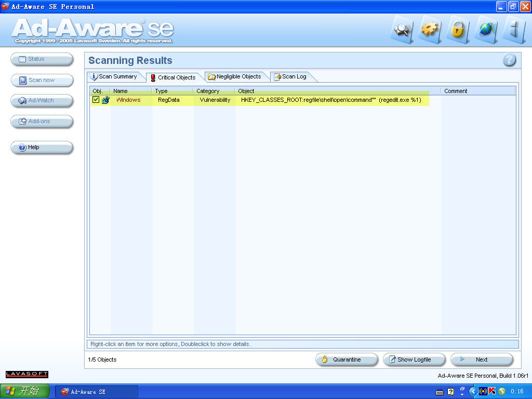Open Ad-Watch from the sidebar
532x399 pixels.
tap(42, 101)
